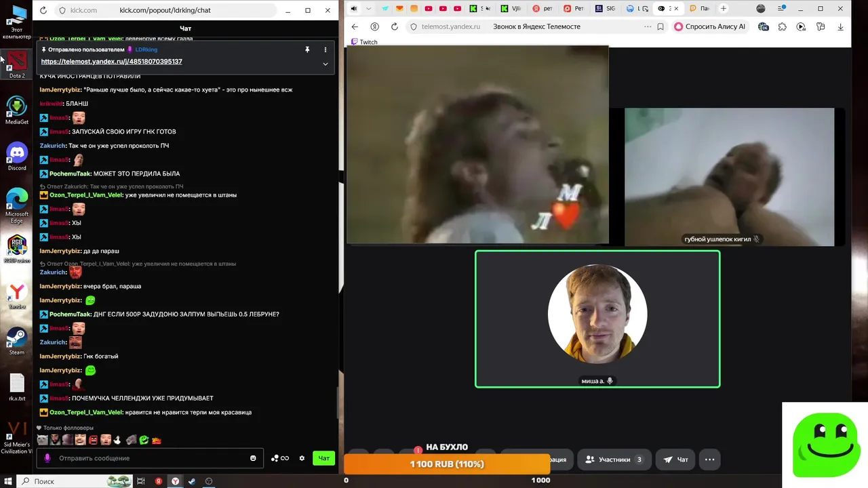Click the Kick chat scrollbar
Image resolution: width=868 pixels, height=488 pixels.
pyautogui.click(x=336, y=403)
